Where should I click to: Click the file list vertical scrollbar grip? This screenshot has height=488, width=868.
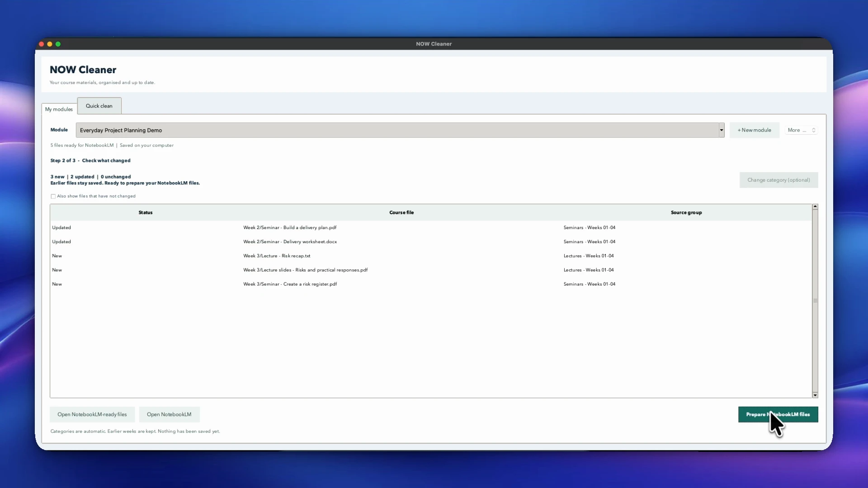pos(815,300)
